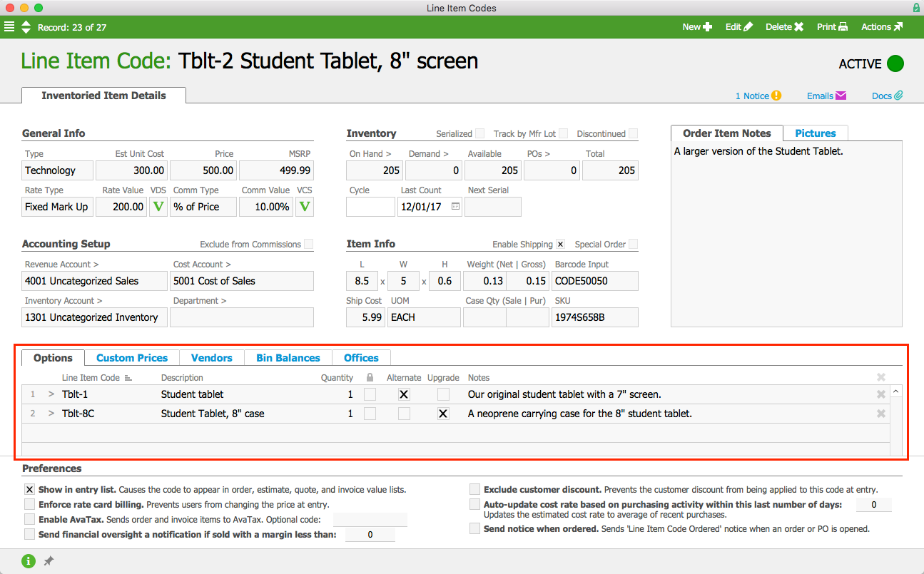Click the SKU field 1974S658B

point(595,317)
